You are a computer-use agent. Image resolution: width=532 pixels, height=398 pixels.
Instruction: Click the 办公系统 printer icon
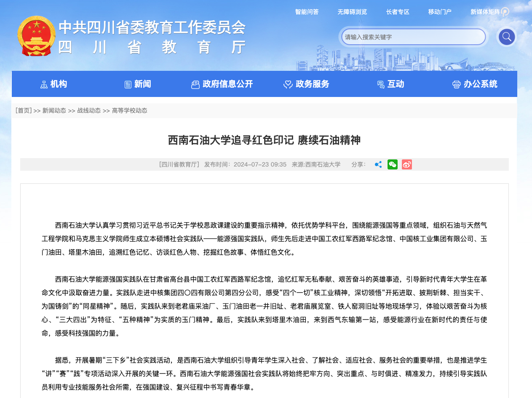pos(456,84)
